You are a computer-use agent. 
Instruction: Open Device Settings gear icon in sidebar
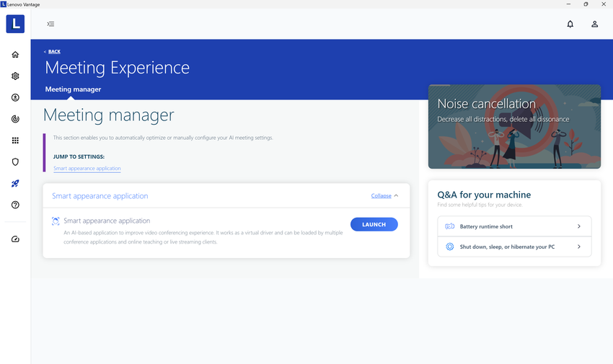(15, 76)
